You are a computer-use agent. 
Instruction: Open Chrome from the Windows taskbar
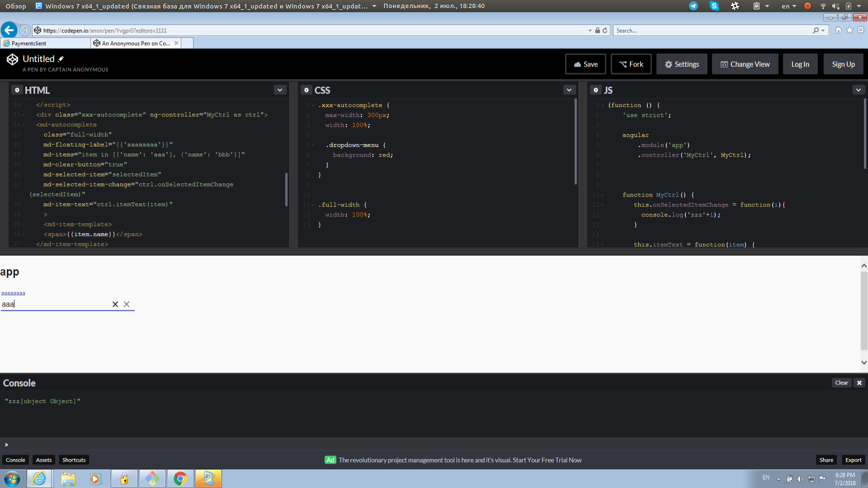[180, 479]
